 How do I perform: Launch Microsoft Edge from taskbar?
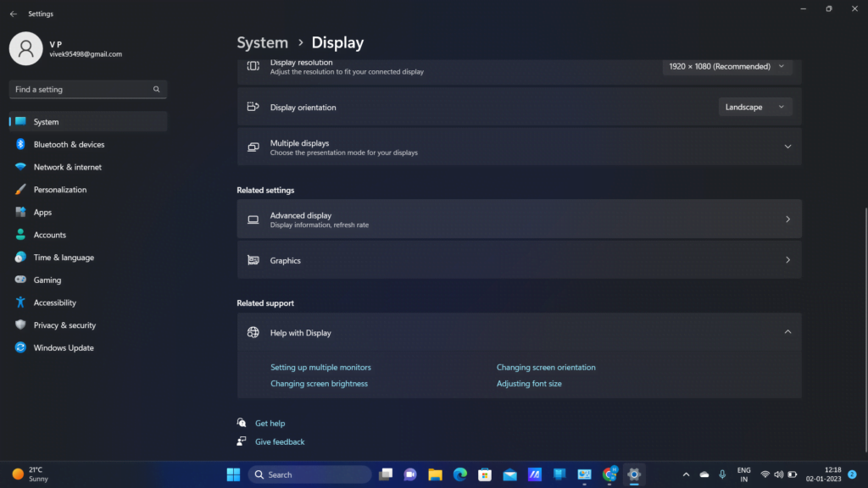click(460, 474)
